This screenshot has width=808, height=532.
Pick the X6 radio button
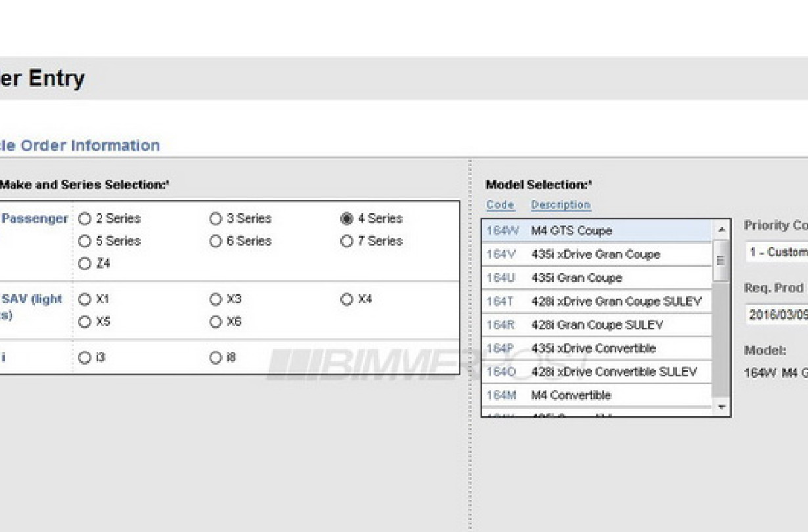tap(215, 322)
